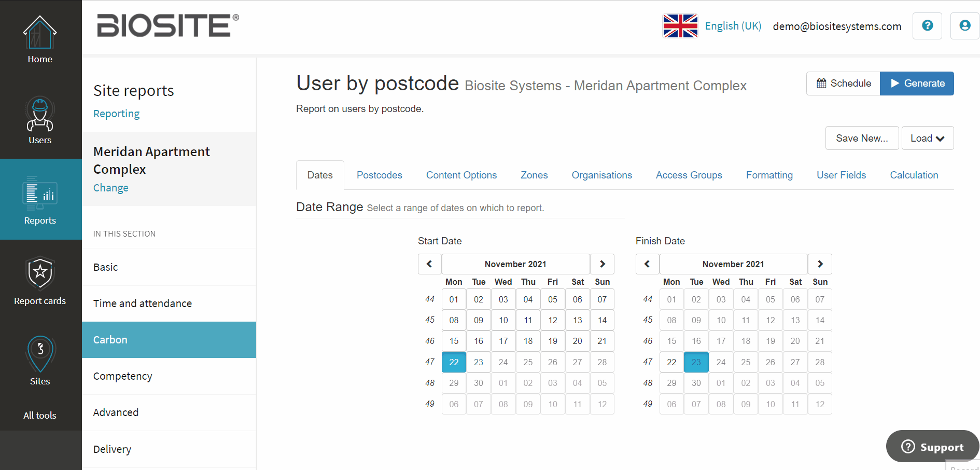
Task: Click the UK flag language icon
Action: pyautogui.click(x=680, y=26)
